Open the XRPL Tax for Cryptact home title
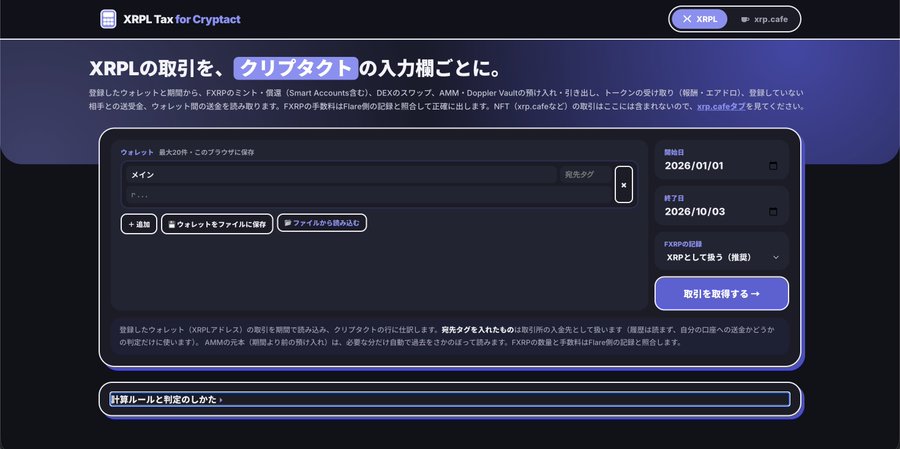 click(181, 20)
